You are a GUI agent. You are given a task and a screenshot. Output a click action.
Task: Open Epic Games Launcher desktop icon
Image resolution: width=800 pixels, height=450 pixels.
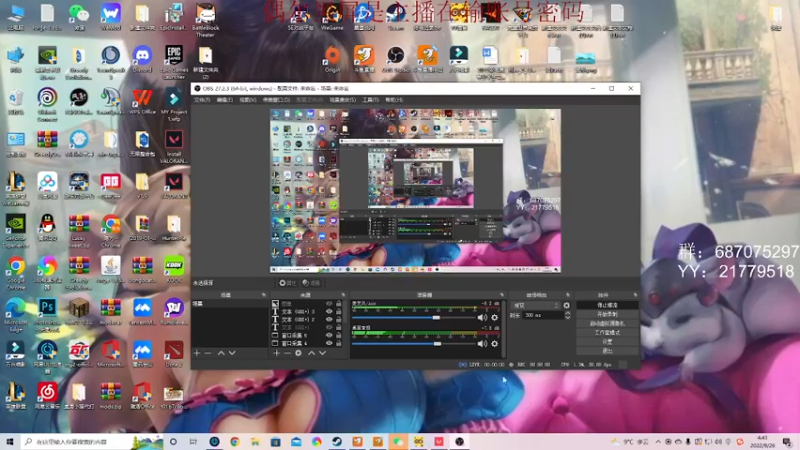point(173,62)
